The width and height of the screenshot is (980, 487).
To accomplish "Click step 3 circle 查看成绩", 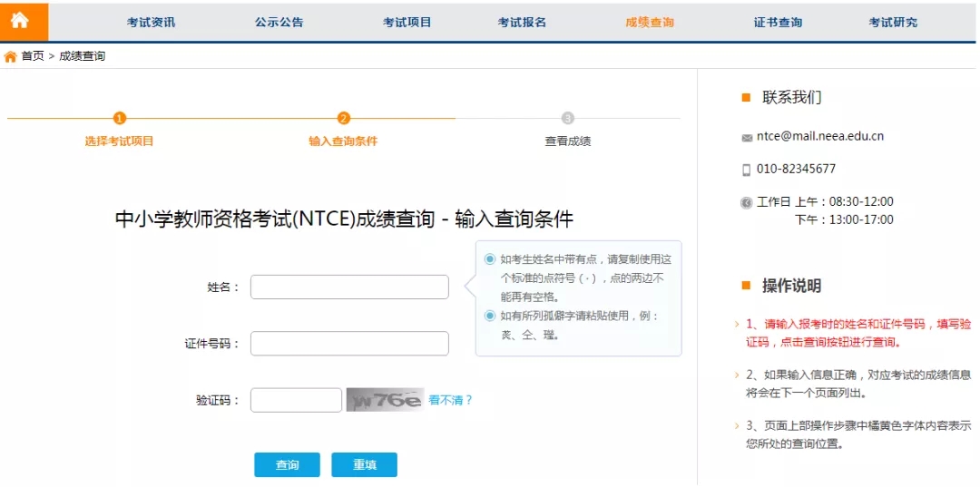I will [568, 118].
